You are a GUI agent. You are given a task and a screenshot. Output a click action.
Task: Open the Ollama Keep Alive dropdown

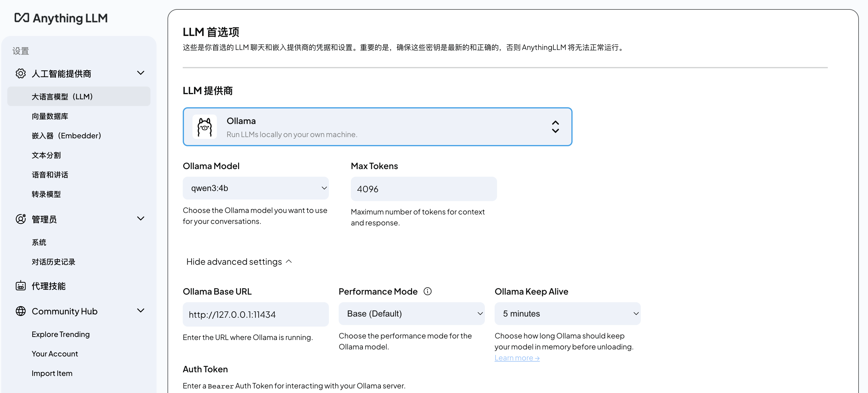pyautogui.click(x=567, y=313)
